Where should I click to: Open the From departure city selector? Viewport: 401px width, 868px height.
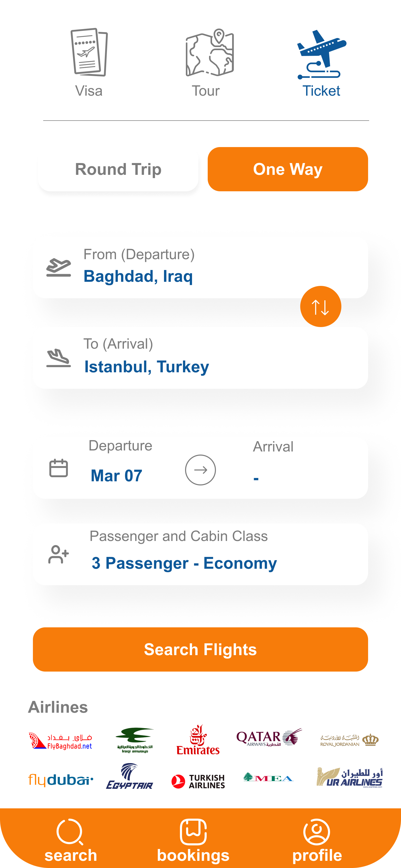[200, 268]
